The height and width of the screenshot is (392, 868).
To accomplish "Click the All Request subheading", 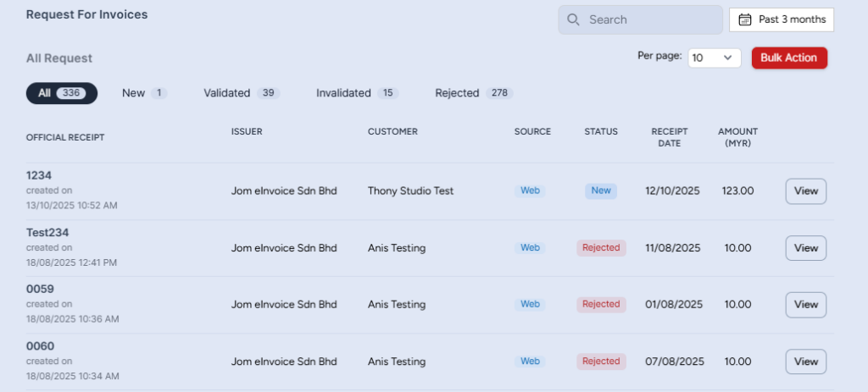I will [x=59, y=58].
